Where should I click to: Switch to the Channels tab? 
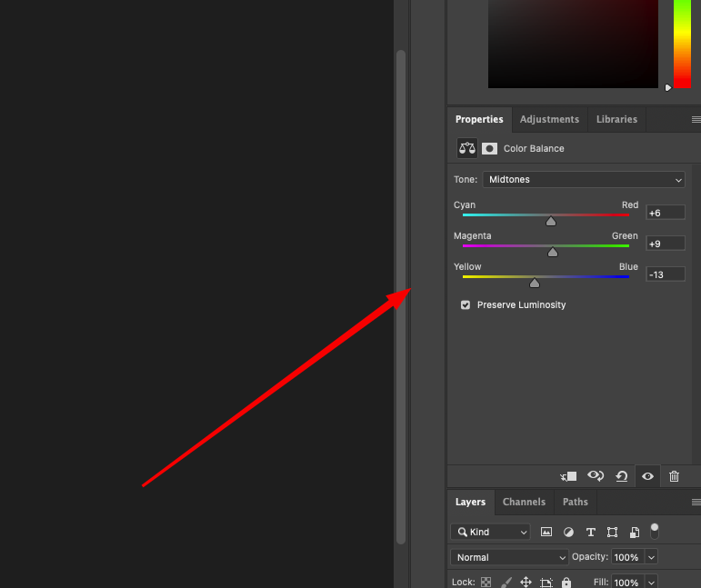(x=524, y=503)
